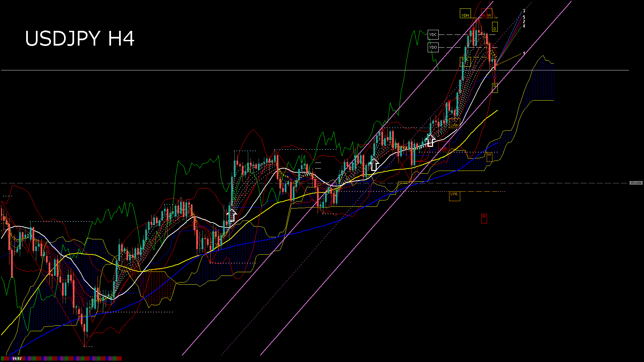The width and height of the screenshot is (644, 362).
Task: Click the yellow D box below horizontal line
Action: click(x=495, y=87)
